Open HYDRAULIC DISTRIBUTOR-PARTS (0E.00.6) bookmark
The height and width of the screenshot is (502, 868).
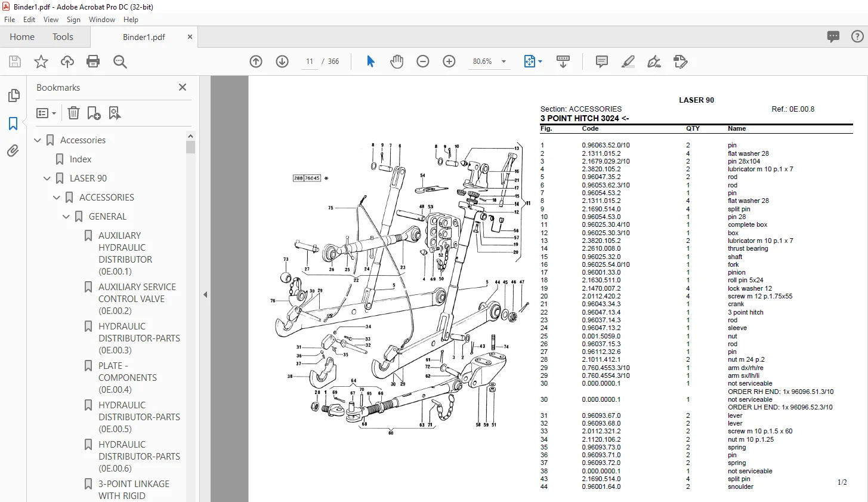click(139, 457)
